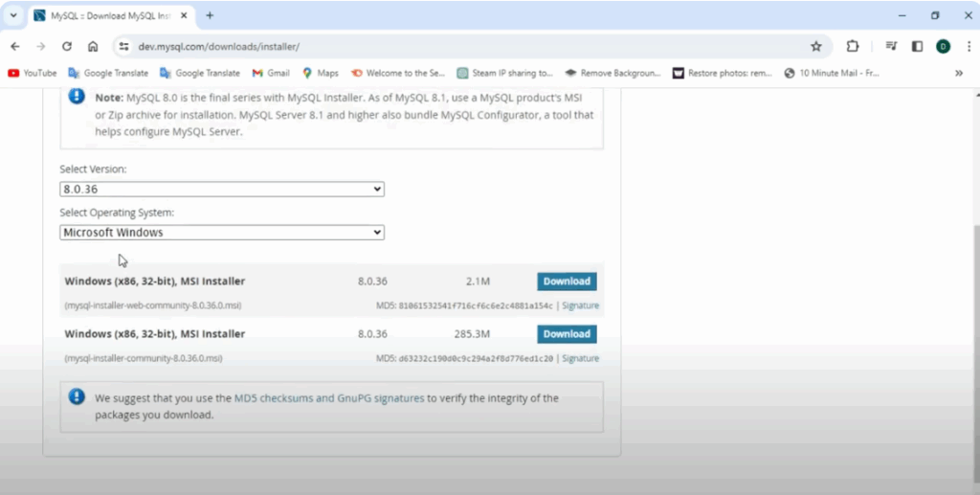Click the 285.3M file size text

pyautogui.click(x=472, y=334)
